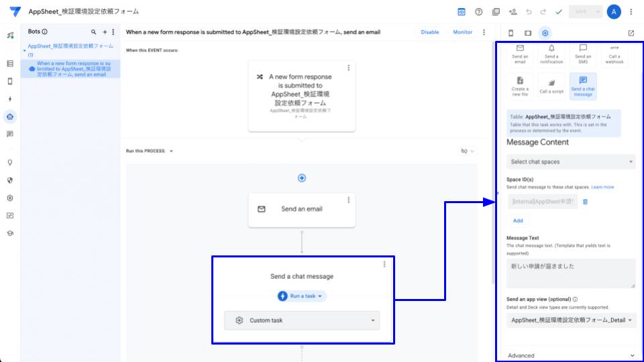Click Add under Space ID(s)

point(518,221)
